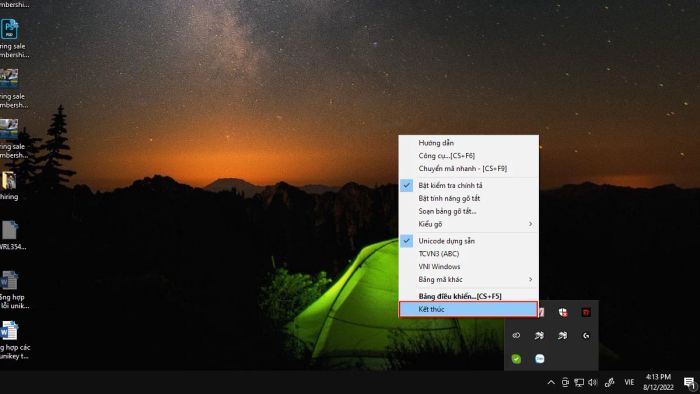Open the network status icon
Image resolution: width=700 pixels, height=394 pixels.
(579, 382)
